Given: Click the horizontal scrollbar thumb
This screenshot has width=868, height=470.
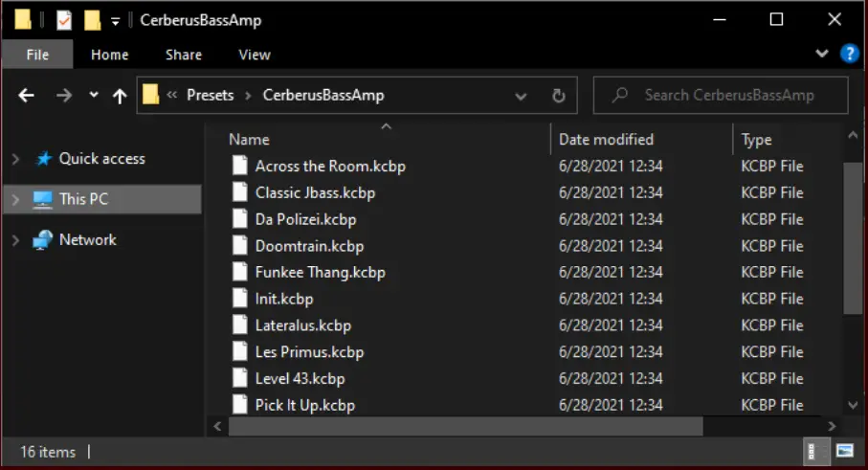Looking at the screenshot, I should click(466, 426).
